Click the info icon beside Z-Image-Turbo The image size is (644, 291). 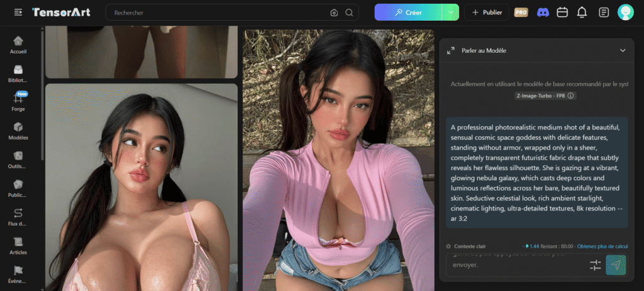pyautogui.click(x=571, y=96)
